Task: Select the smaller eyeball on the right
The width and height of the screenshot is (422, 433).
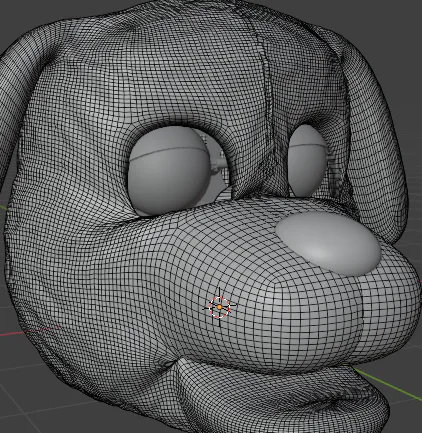Action: (x=307, y=161)
